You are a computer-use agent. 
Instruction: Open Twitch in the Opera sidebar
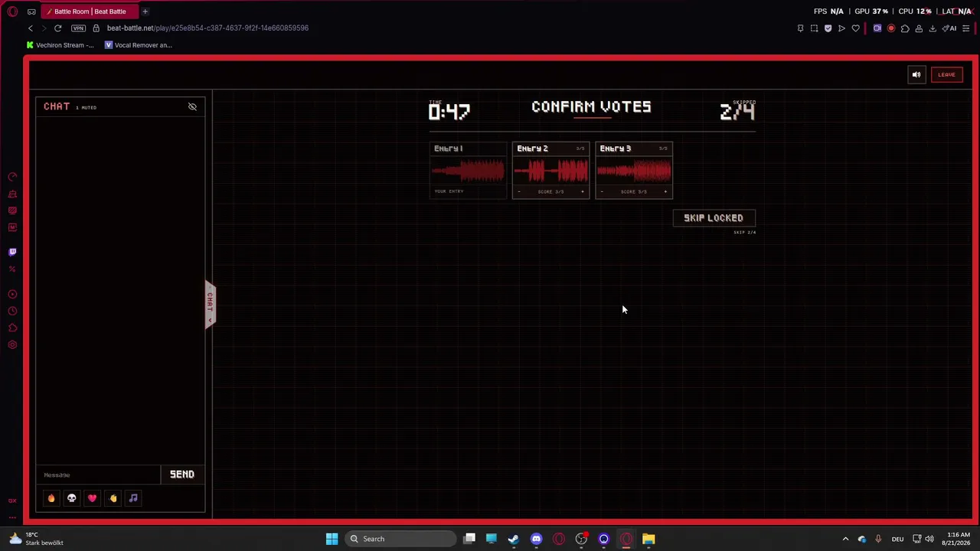12,252
